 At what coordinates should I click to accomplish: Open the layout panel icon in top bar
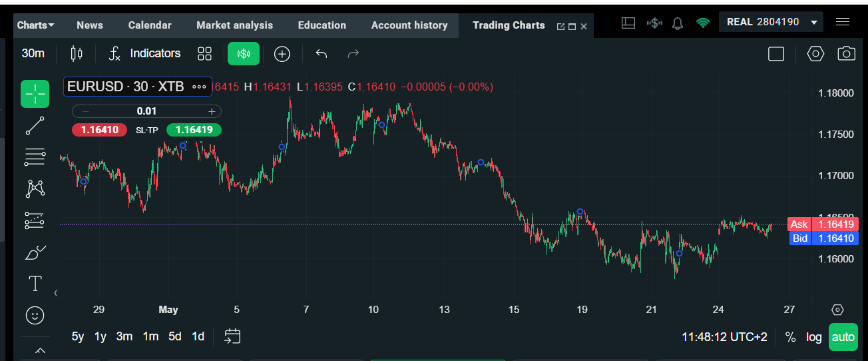click(628, 23)
